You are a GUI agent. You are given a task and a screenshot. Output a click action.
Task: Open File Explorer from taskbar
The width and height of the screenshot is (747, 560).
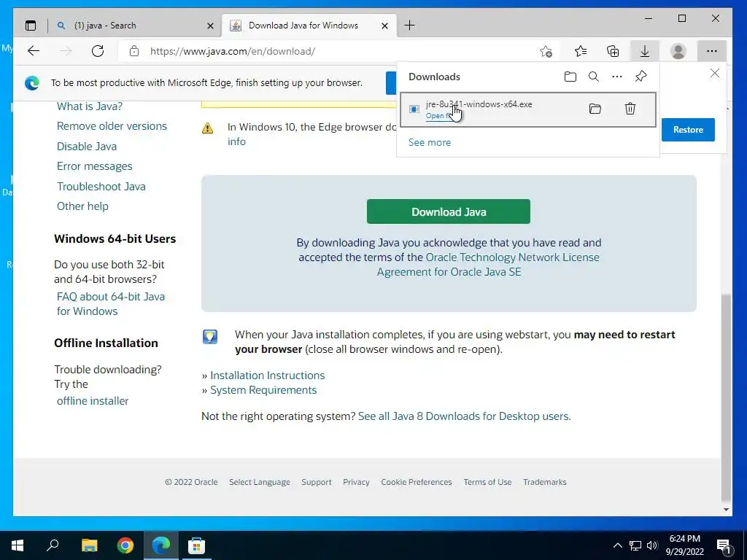89,545
